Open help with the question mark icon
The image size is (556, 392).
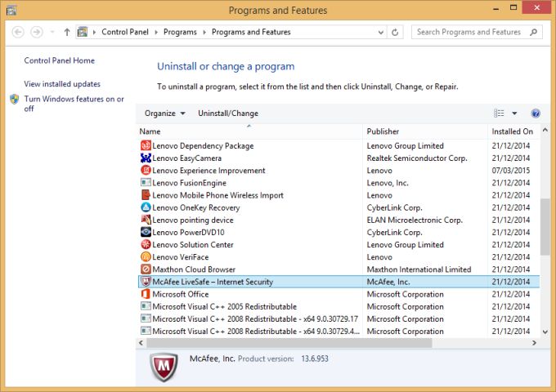pos(536,114)
